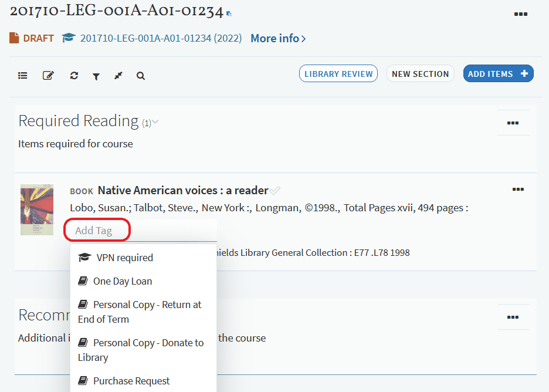
Task: Open reading list options menu at top
Action: coord(520,14)
